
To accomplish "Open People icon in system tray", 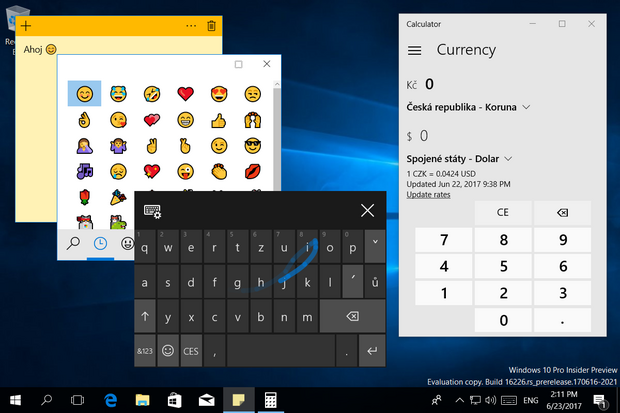I will point(437,400).
